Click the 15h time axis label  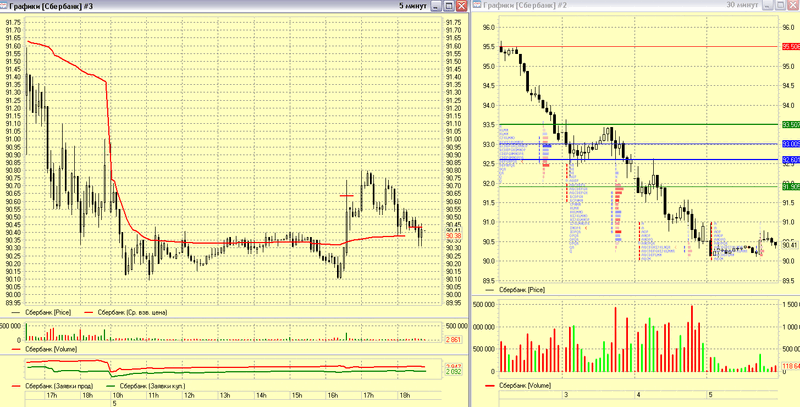pos(297,395)
